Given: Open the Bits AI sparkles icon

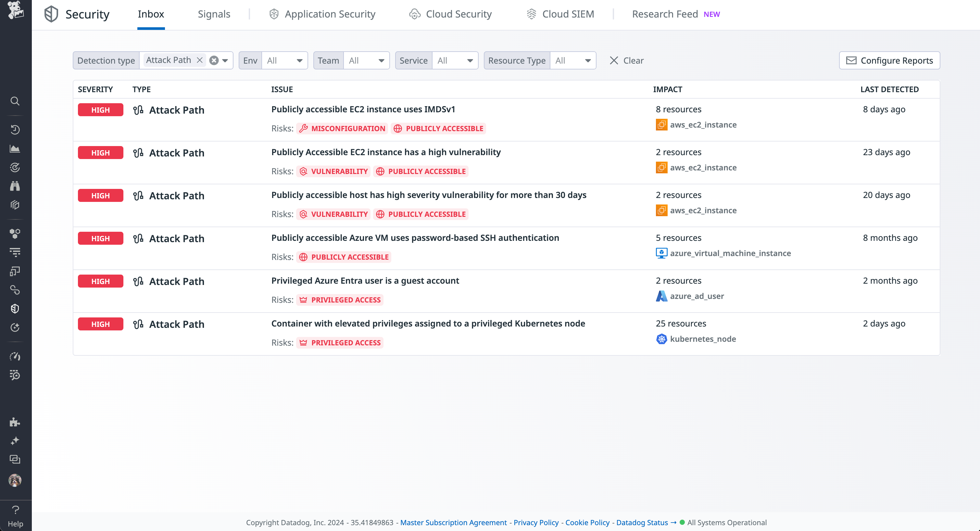Looking at the screenshot, I should [15, 441].
